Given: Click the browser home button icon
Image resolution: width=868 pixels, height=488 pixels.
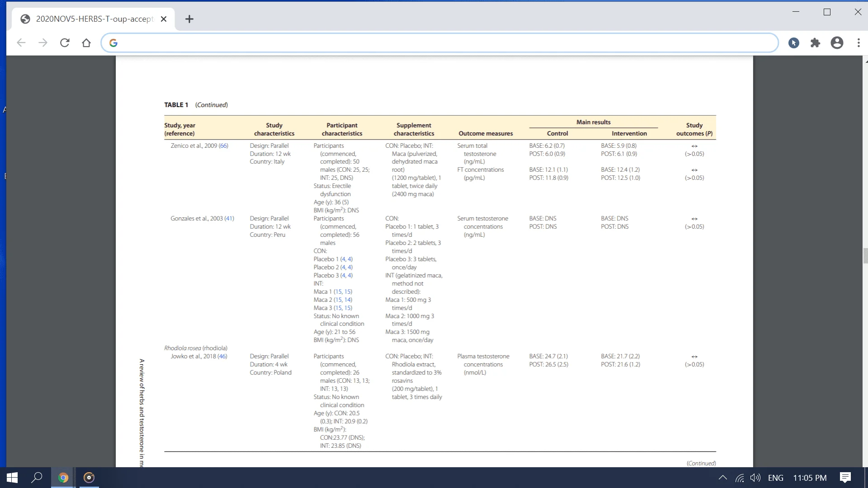Looking at the screenshot, I should pyautogui.click(x=86, y=43).
